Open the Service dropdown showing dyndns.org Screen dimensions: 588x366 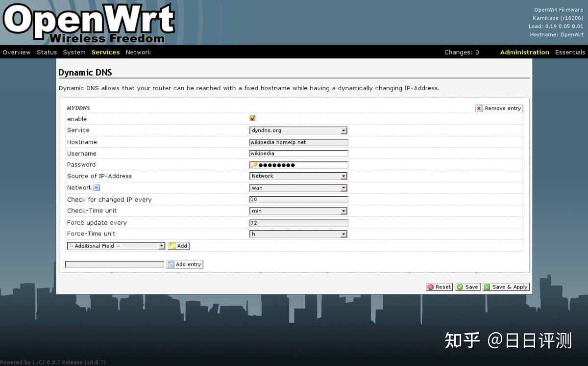tap(344, 130)
